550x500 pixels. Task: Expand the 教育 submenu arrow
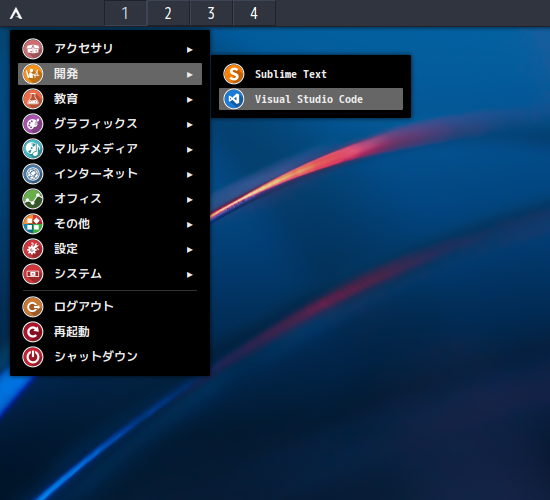coord(190,100)
